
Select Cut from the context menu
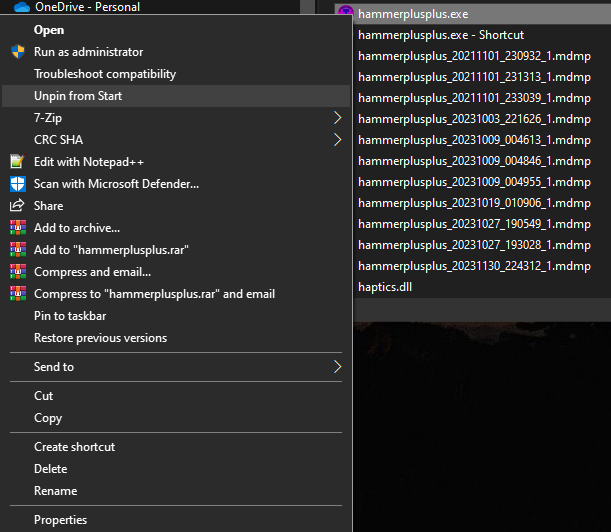[x=176, y=396]
